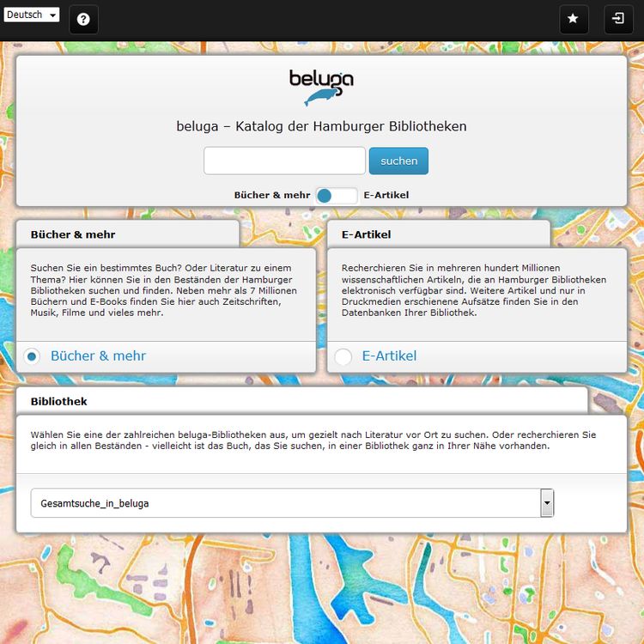The image size is (644, 644).
Task: Click the login arrow icon
Action: tap(618, 19)
